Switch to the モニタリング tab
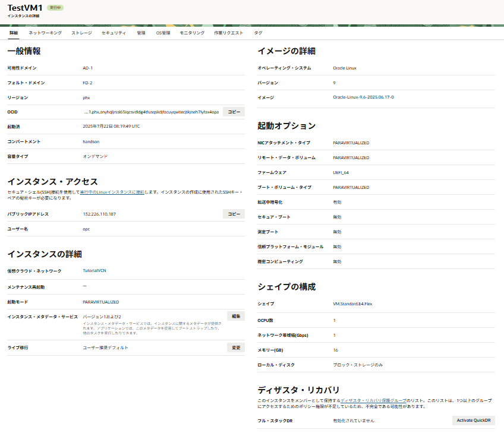The width and height of the screenshot is (504, 433). pyautogui.click(x=192, y=33)
